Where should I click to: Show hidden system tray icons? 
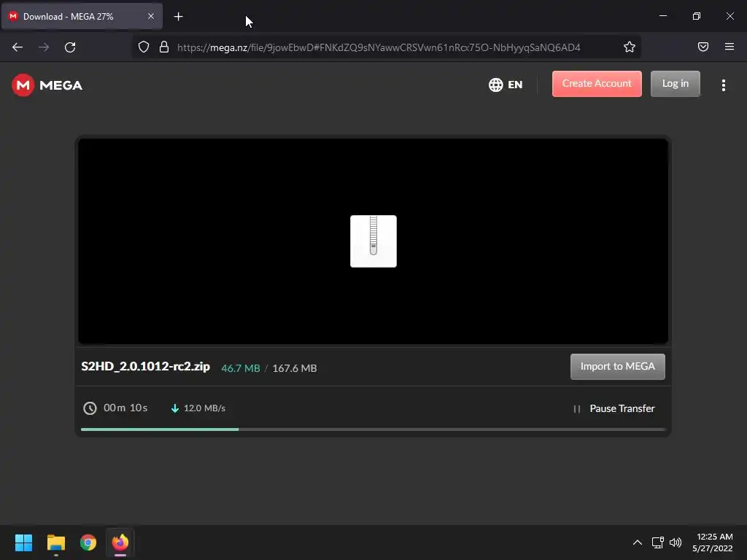(637, 542)
